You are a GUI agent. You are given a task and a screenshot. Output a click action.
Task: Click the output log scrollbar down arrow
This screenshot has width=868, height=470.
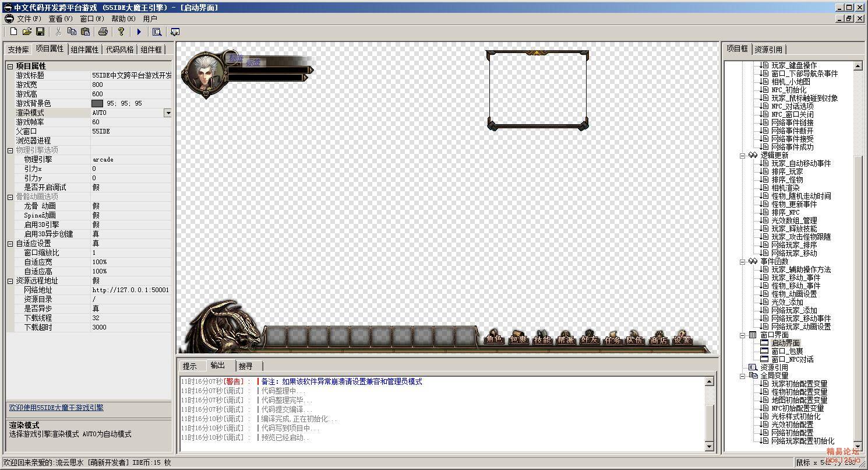[x=709, y=447]
